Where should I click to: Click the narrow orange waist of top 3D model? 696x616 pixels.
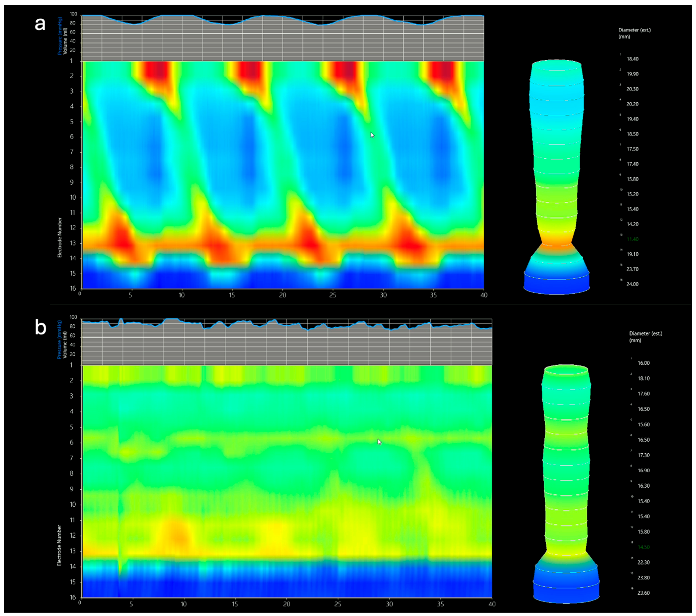[556, 242]
